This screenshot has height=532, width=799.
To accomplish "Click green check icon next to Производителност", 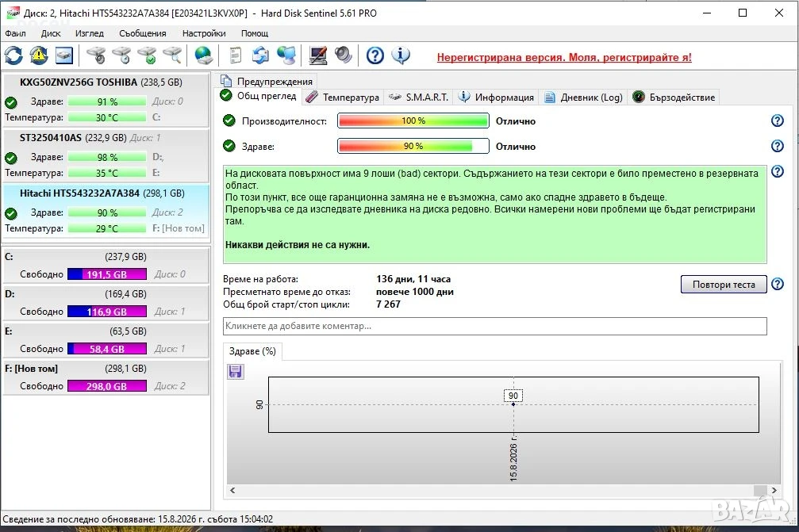I will [229, 121].
